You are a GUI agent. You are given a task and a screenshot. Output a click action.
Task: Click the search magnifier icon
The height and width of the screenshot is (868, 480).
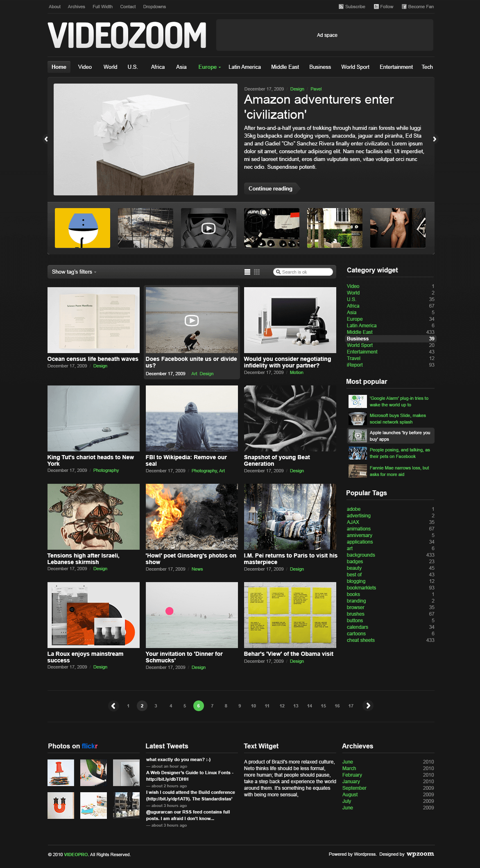[278, 272]
